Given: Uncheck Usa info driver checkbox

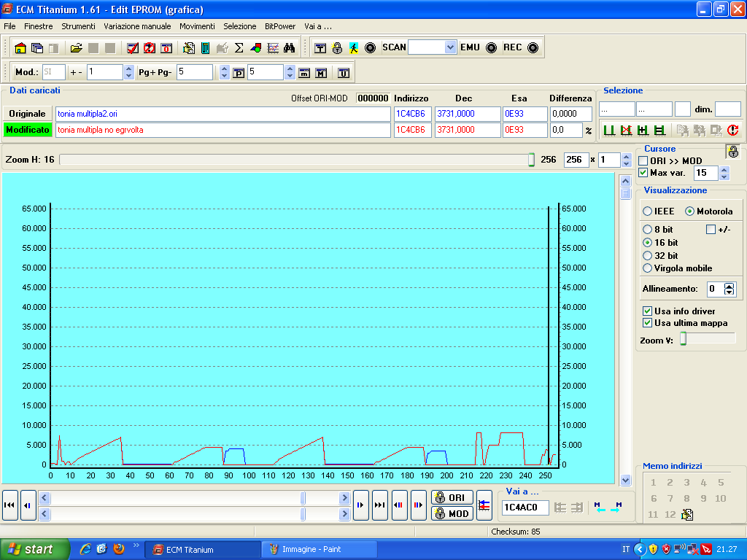Looking at the screenshot, I should coord(647,311).
